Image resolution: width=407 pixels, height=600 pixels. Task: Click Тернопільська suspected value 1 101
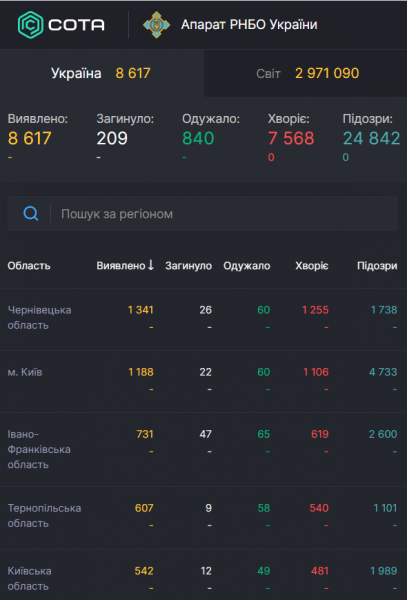(385, 508)
